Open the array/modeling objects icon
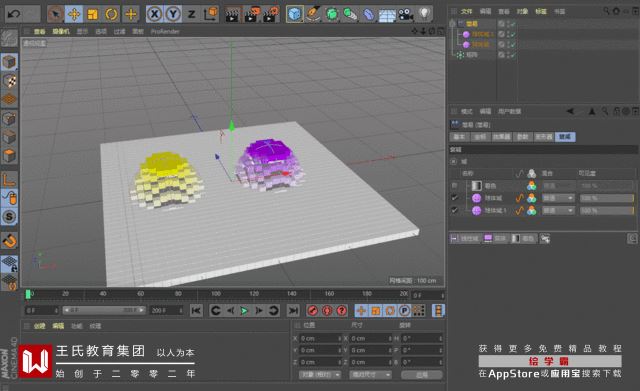 point(350,14)
